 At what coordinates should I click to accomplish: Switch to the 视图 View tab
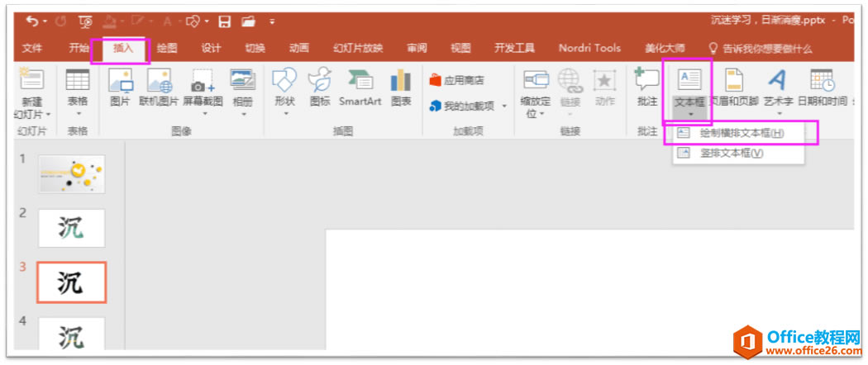pos(460,48)
